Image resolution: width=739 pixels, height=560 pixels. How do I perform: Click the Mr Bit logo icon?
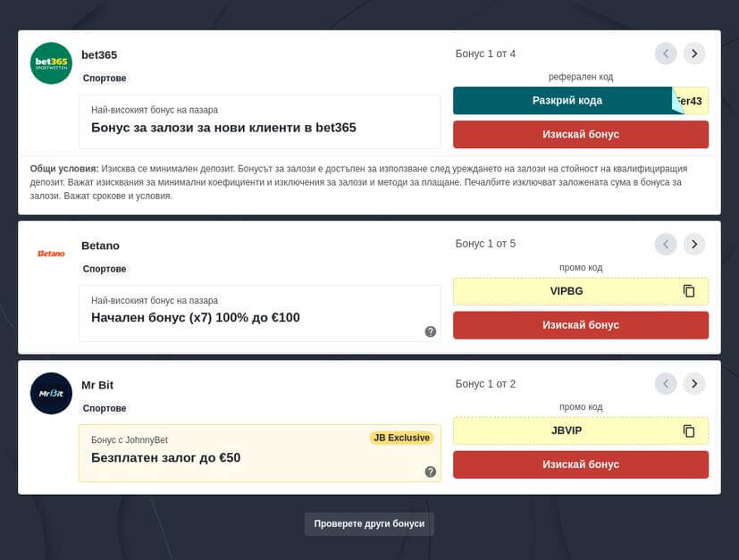click(51, 393)
